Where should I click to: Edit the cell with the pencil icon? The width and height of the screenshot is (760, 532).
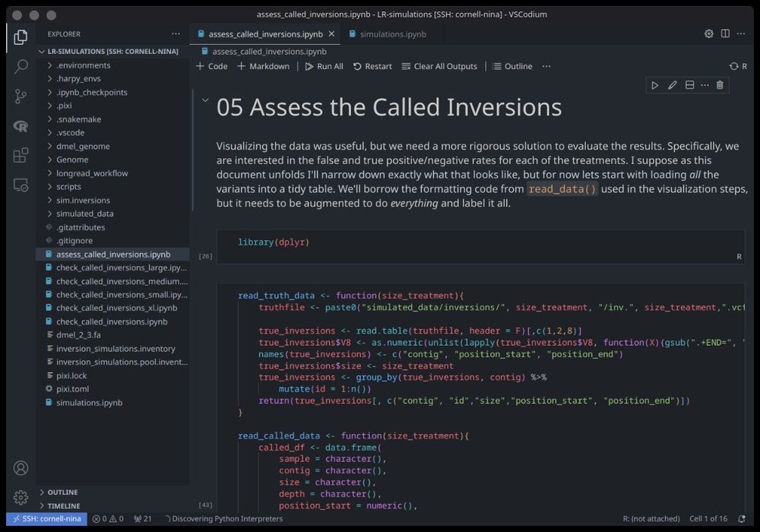tap(673, 85)
